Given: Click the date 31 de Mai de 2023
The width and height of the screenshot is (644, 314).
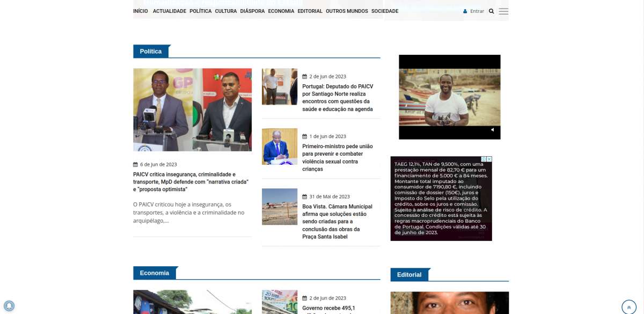Looking at the screenshot, I should pos(330,197).
